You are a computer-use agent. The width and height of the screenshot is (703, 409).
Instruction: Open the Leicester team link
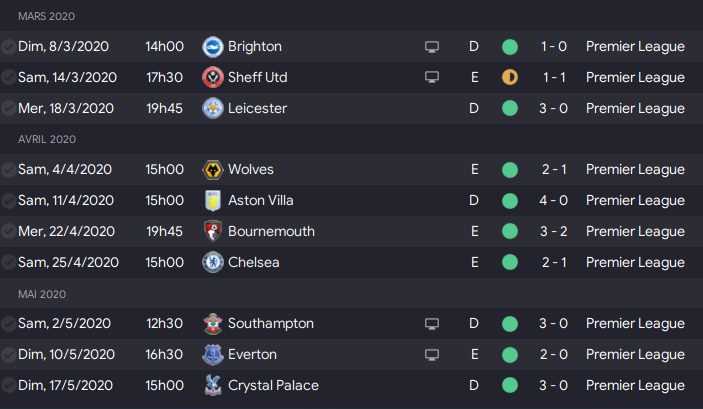tap(257, 108)
